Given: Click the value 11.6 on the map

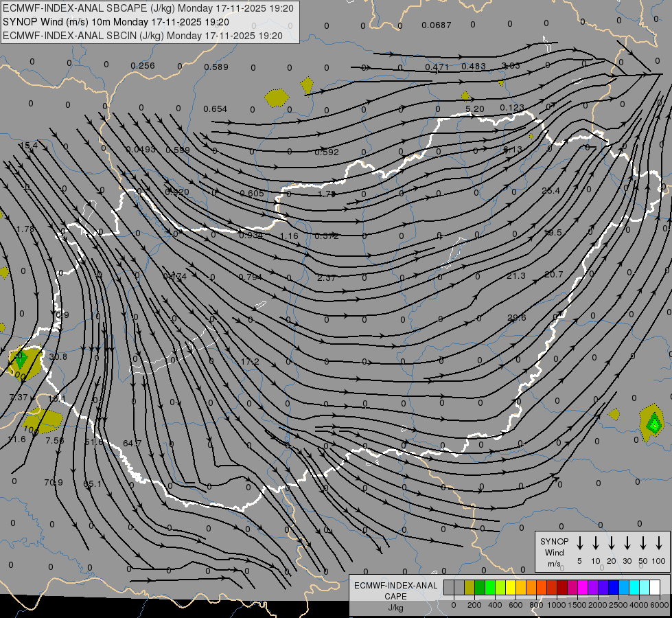Looking at the screenshot, I should (16, 439).
